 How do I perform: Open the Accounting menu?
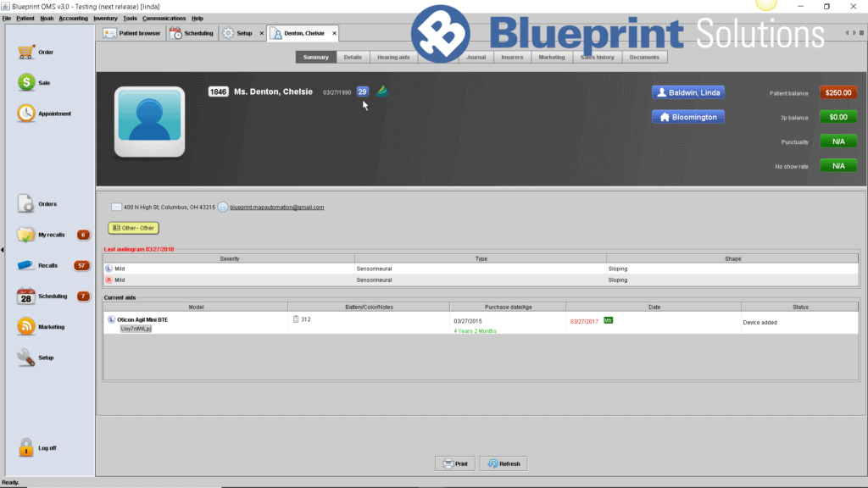tap(73, 19)
